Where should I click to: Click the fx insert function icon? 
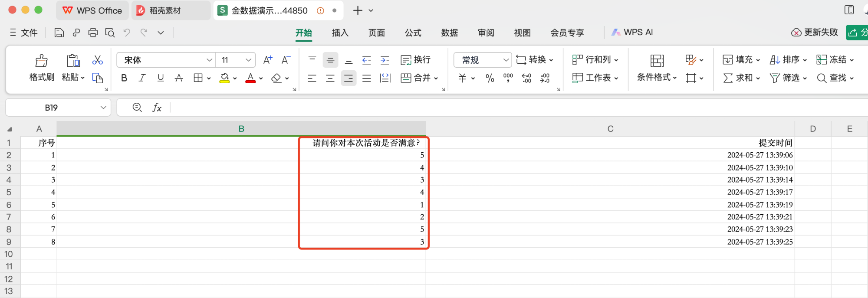point(157,108)
